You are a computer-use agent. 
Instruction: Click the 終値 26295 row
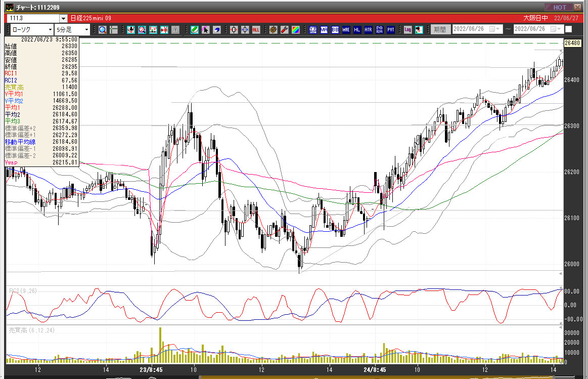(41, 66)
